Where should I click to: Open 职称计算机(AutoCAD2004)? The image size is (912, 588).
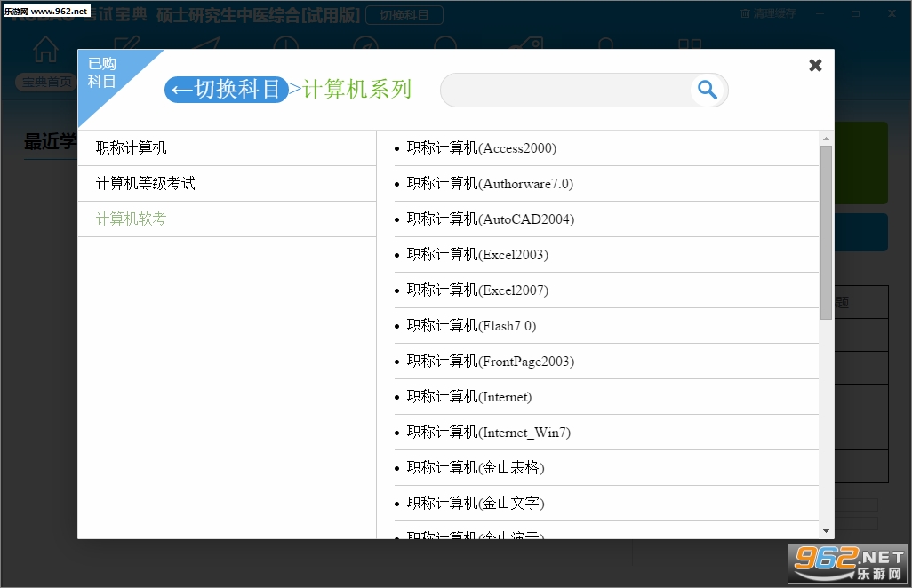click(606, 219)
